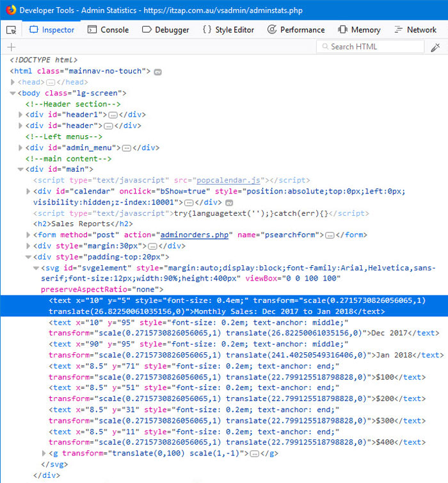Open the Style Editor tab
448x483 pixels.
[228, 29]
